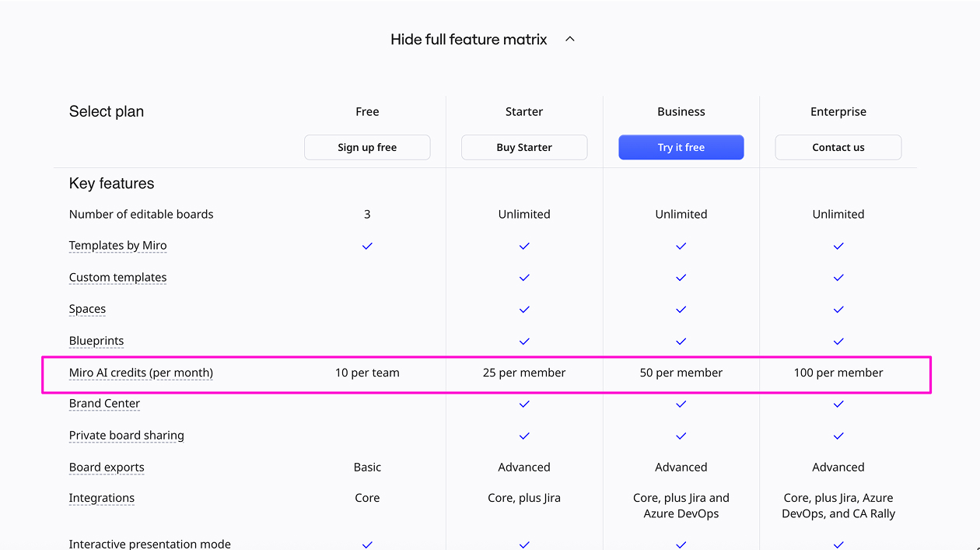Click the '50 per member' credits value
Screen dimensions: 980x550
681,373
